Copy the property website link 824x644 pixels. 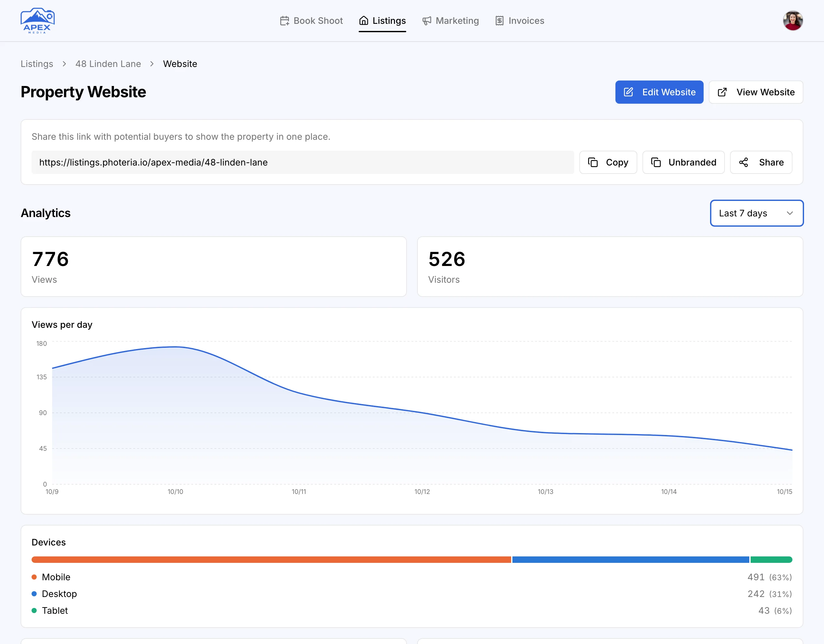coord(608,162)
